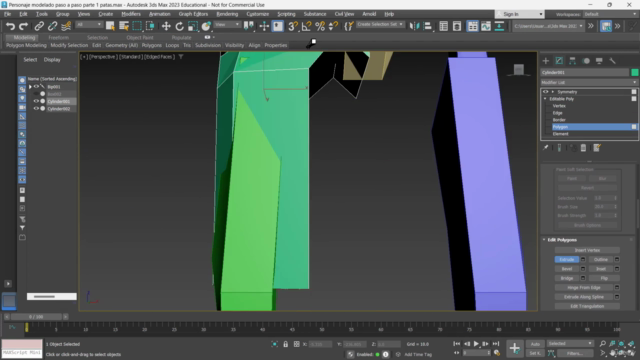Toggle Symmetry modifier eye in modifier stack
The image size is (640, 360).
point(546,92)
